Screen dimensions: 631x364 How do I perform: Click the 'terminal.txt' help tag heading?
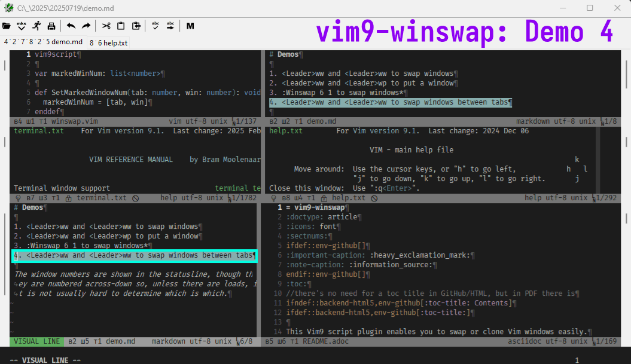tap(39, 131)
